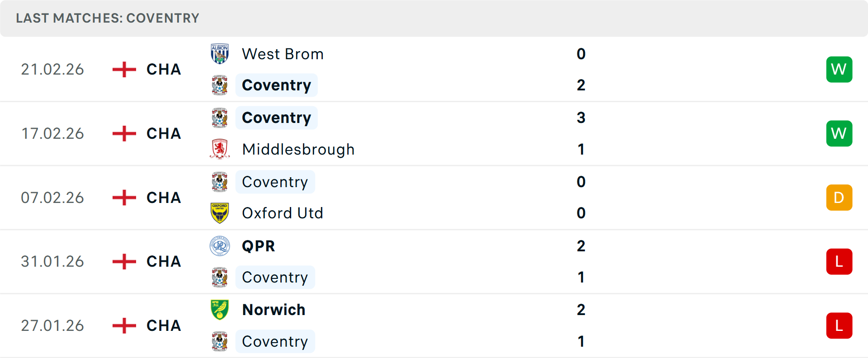
Task: Click the England flag on the 27.01.26 row
Action: tap(123, 325)
